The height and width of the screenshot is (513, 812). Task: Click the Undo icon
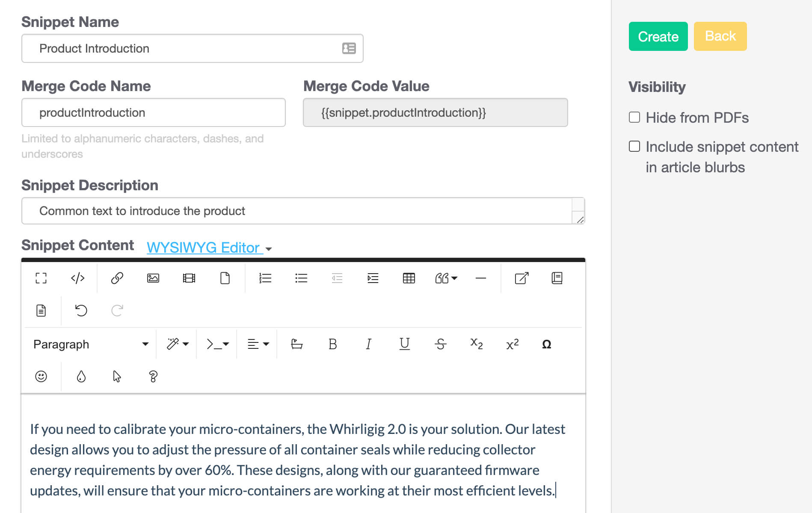80,311
